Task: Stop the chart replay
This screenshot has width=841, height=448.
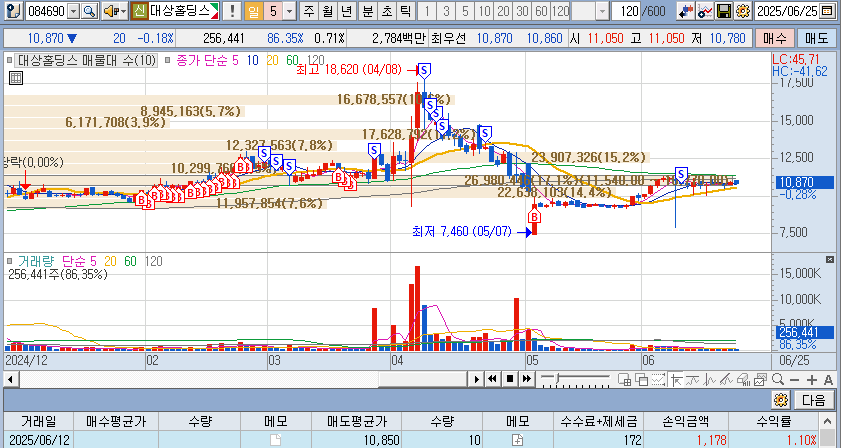Action: pos(510,379)
